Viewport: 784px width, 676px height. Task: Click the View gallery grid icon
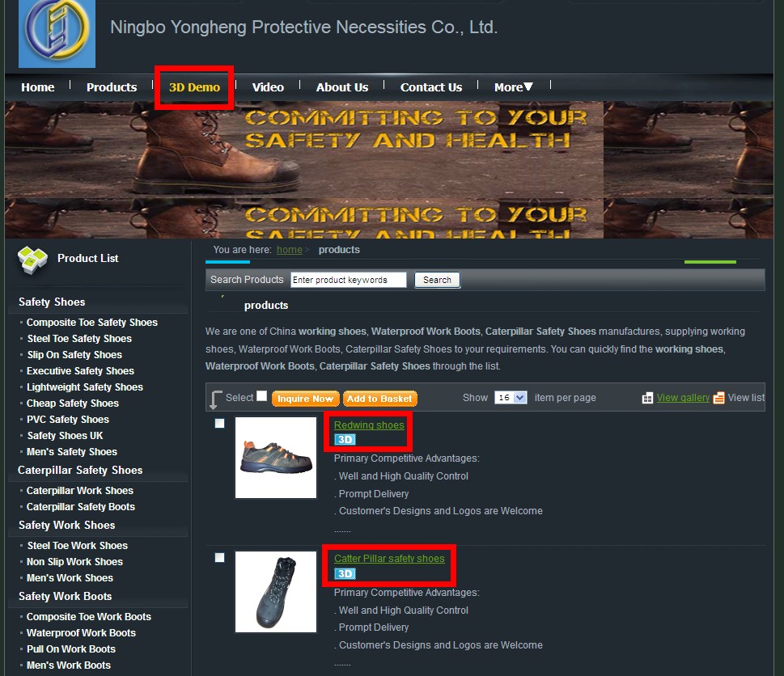coord(647,398)
